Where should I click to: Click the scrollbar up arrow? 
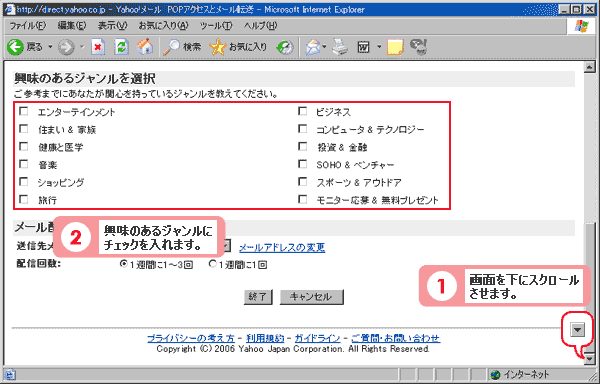click(x=589, y=67)
